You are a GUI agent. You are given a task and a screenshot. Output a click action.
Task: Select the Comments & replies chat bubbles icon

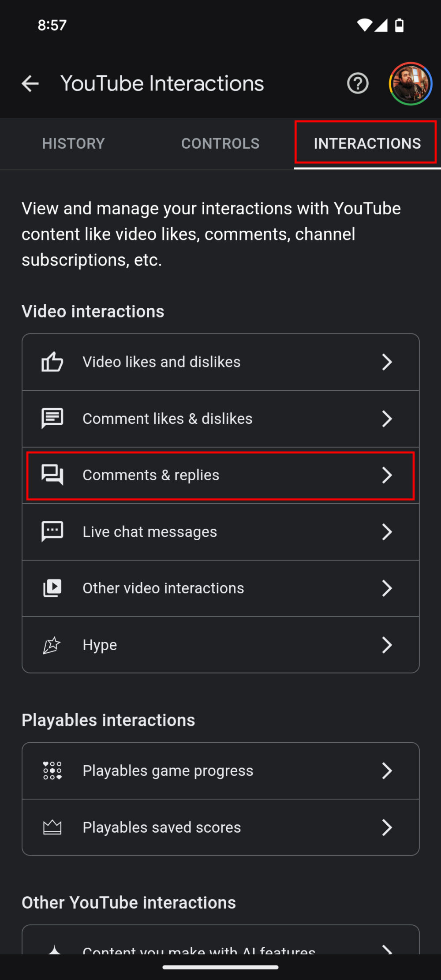coord(52,475)
